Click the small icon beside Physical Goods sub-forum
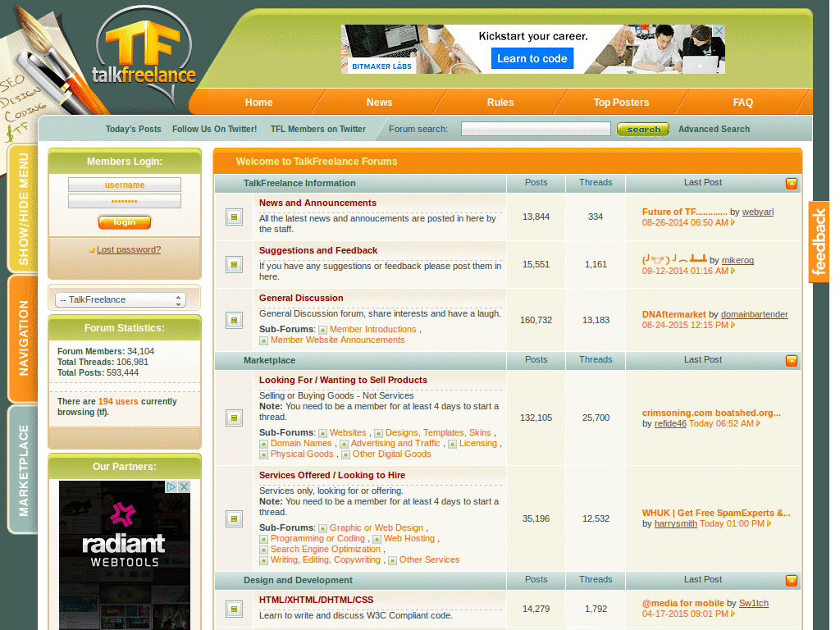840x630 pixels. click(x=263, y=454)
